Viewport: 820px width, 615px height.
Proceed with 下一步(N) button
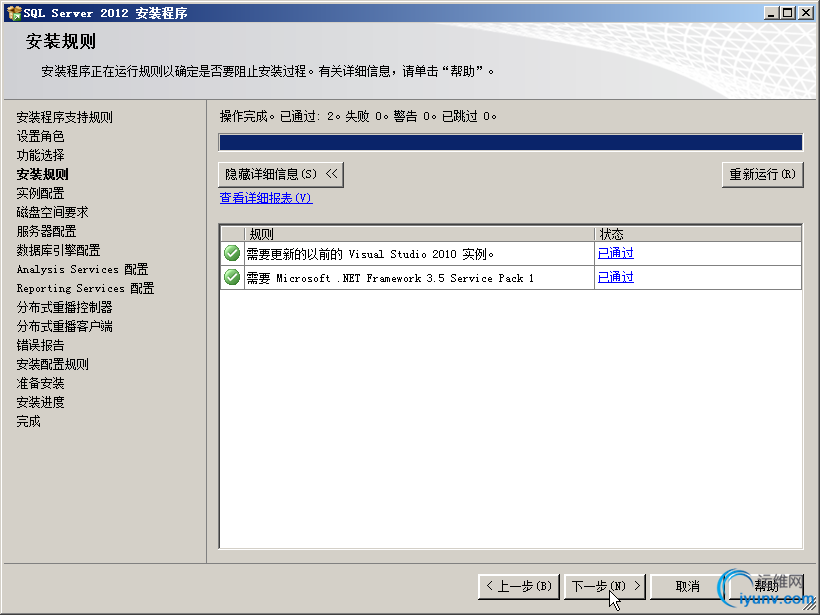click(x=605, y=586)
